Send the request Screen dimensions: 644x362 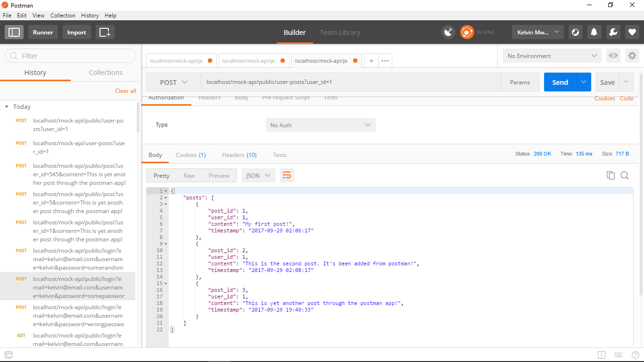[x=560, y=82]
